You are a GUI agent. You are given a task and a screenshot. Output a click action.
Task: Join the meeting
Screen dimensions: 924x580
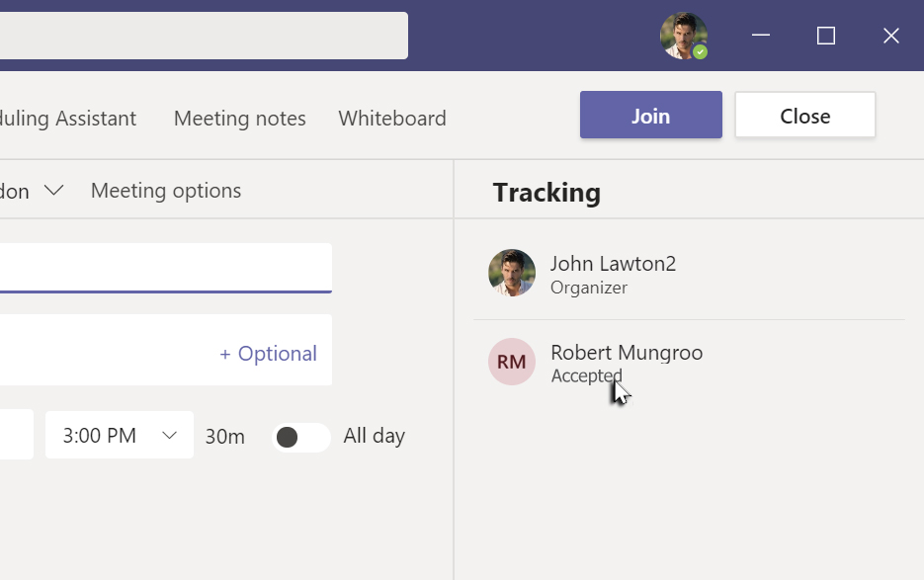coord(650,116)
